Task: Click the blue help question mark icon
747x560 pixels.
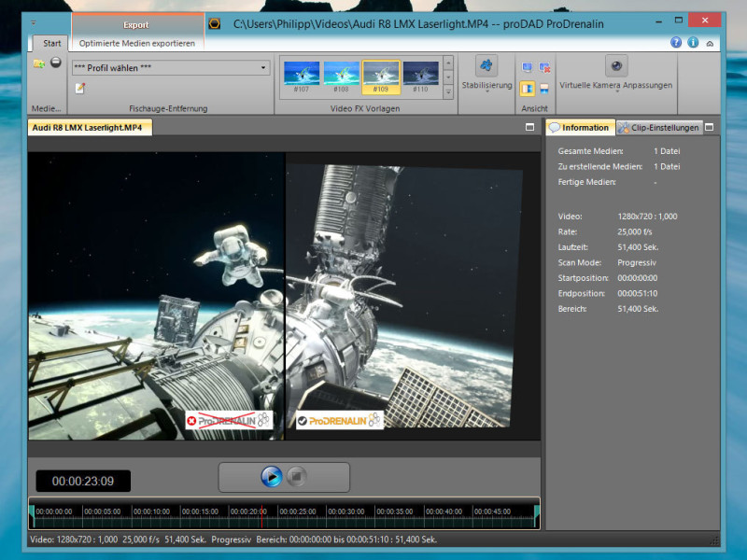Action: 675,42
